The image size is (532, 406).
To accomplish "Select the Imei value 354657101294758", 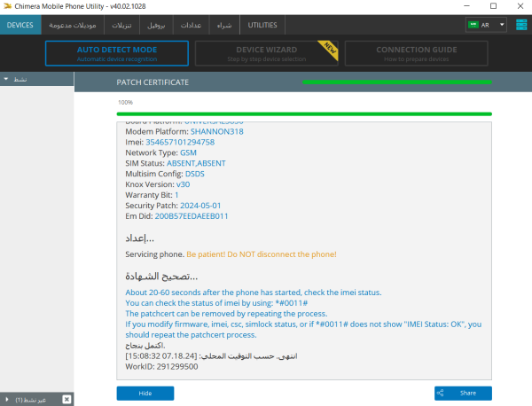I will (180, 142).
